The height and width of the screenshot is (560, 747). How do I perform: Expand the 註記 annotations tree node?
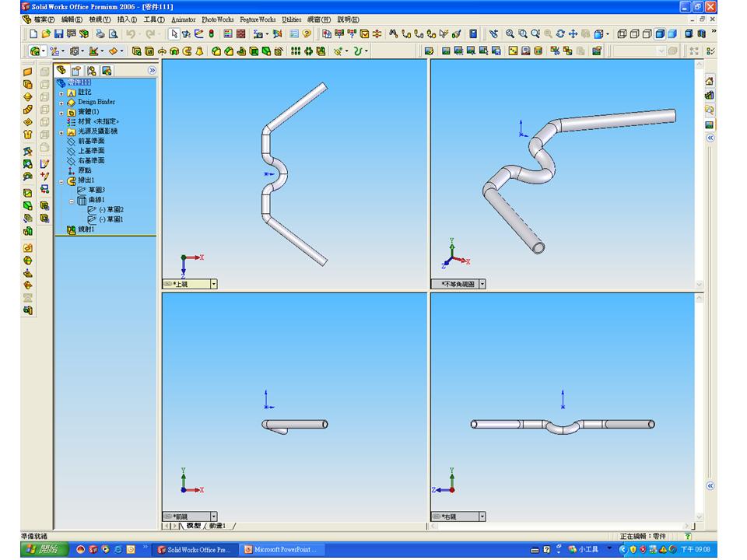click(61, 93)
